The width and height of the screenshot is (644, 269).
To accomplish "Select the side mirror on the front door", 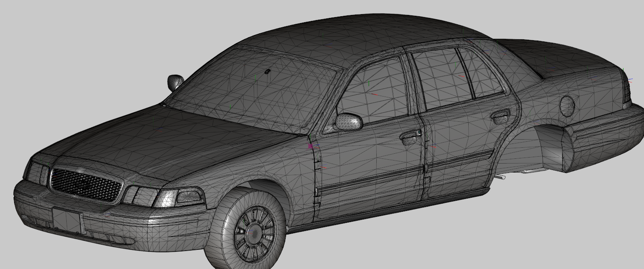I will (349, 122).
